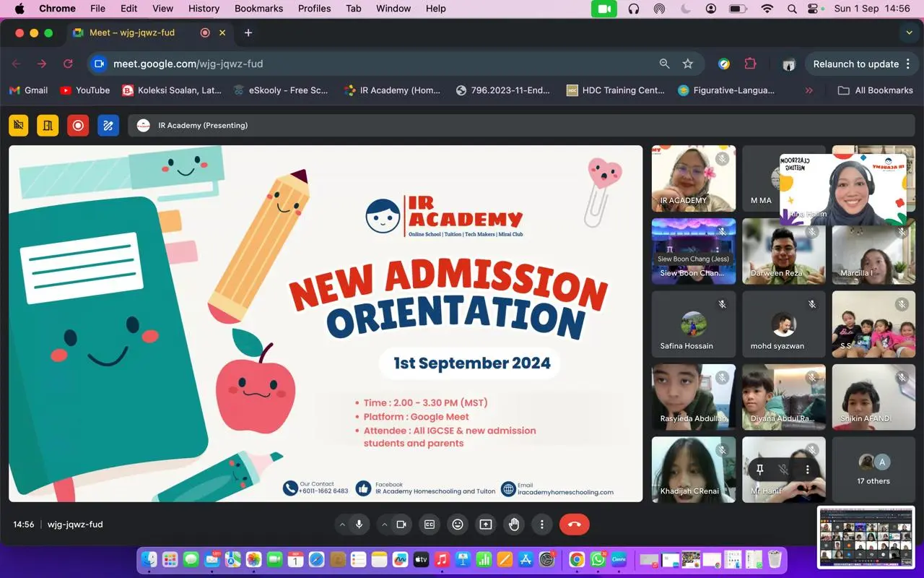This screenshot has height=578, width=924.
Task: Open audio settings arrow beside microphone
Action: tap(342, 525)
